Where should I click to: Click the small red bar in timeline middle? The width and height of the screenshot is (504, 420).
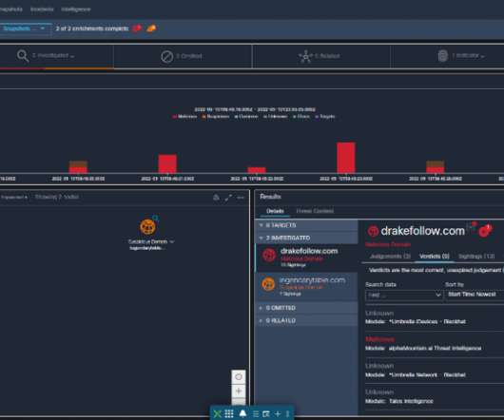point(257,170)
